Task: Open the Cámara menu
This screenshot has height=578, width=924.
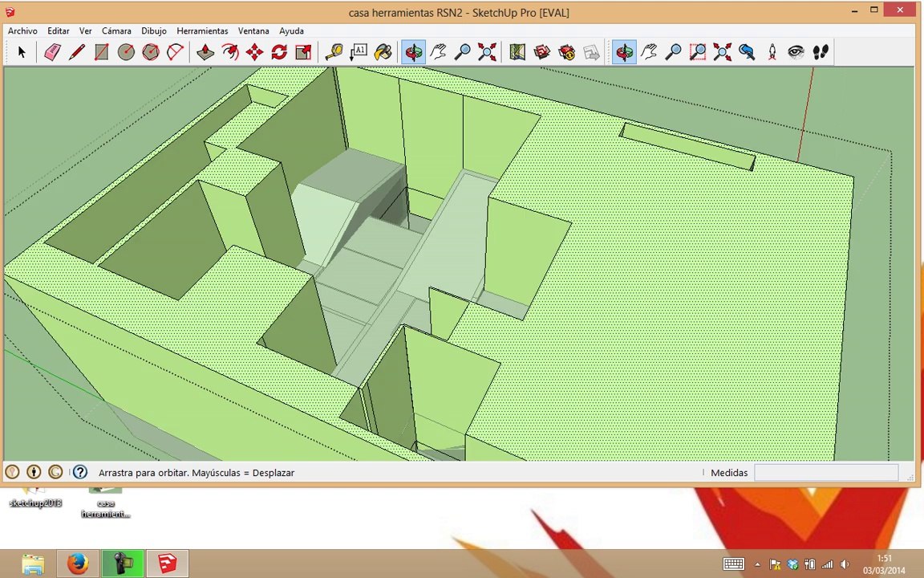Action: coord(116,31)
